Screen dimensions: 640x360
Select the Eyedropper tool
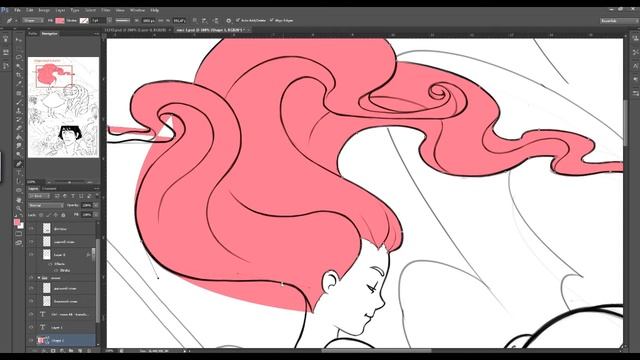tap(19, 84)
